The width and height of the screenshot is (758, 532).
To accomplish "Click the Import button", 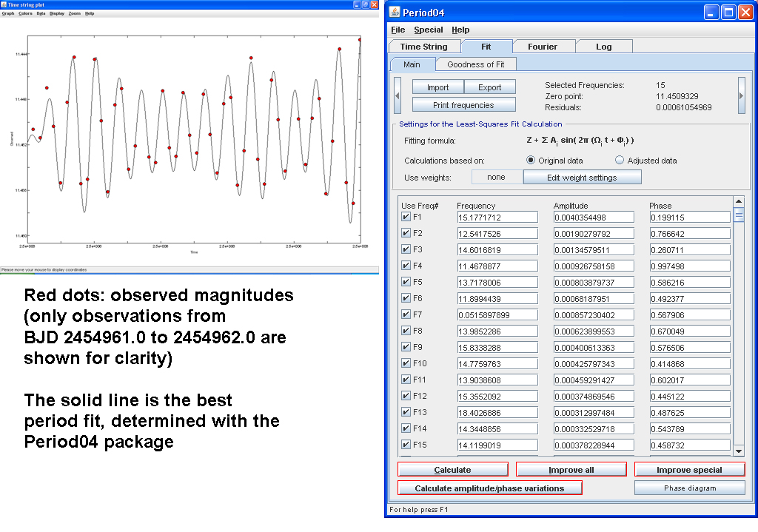I will (438, 87).
